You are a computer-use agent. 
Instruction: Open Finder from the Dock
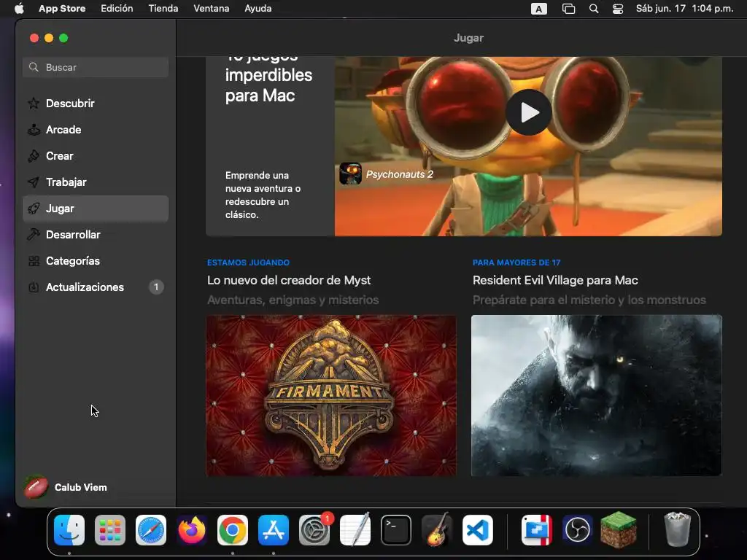69,530
